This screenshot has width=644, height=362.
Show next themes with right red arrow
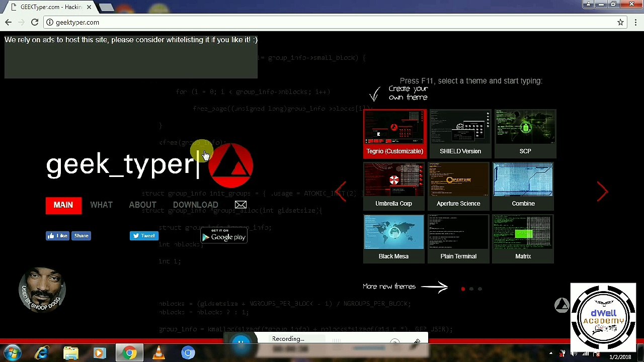[603, 192]
